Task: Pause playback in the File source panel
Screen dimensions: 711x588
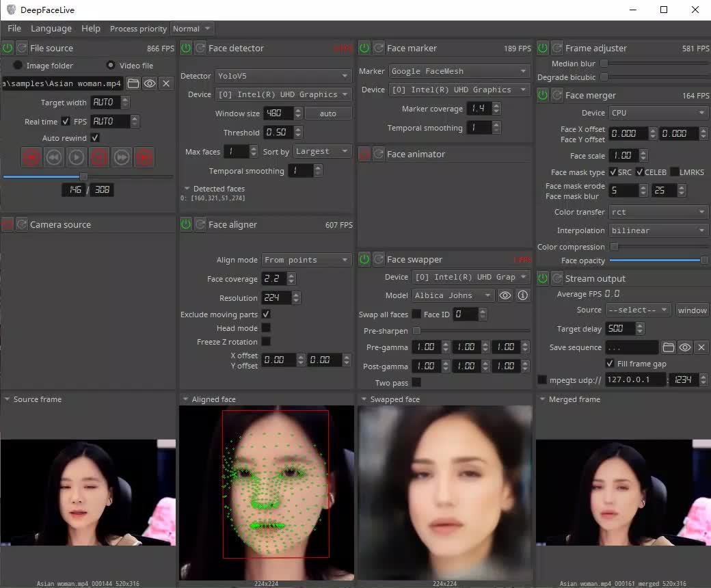Action: [x=98, y=157]
